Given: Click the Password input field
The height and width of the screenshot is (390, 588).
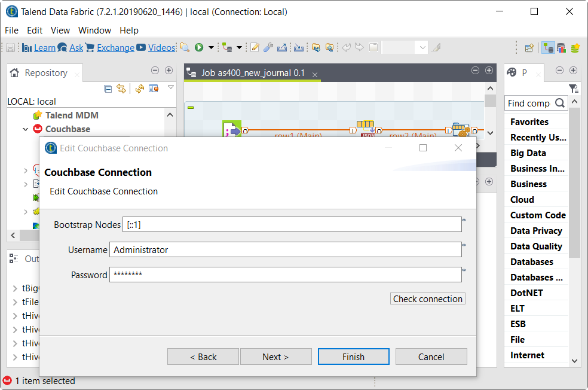Looking at the screenshot, I should point(285,275).
